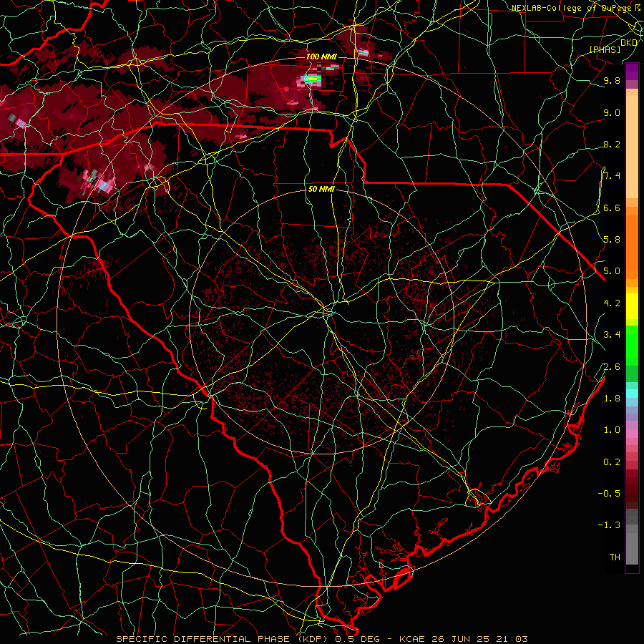Click the 50 NMI range ring label

[x=321, y=189]
